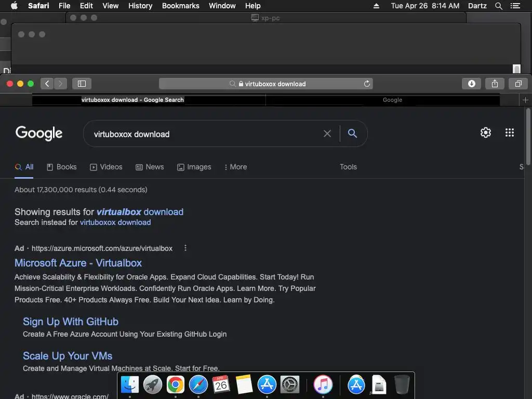This screenshot has width=532, height=399.
Task: Open the Safari downloads button
Action: coord(471,84)
